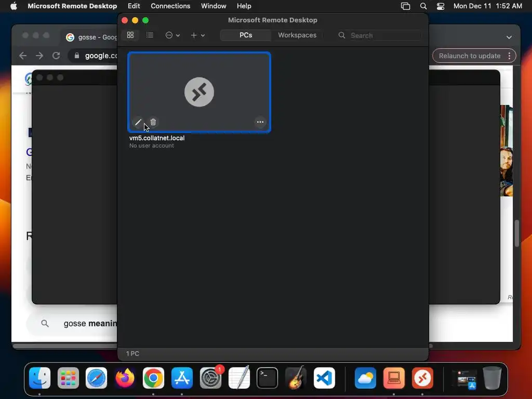
Task: Open Google Chrome from the Dock
Action: [153, 378]
